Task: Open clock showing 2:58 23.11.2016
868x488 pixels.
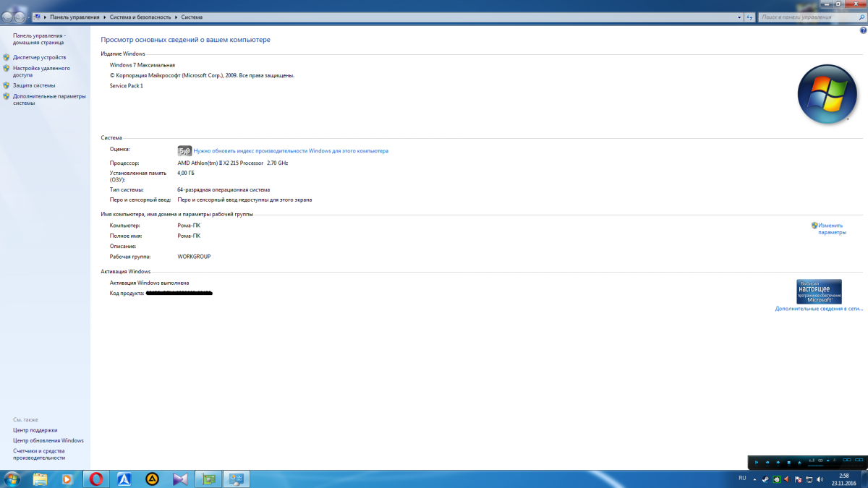Action: [x=843, y=479]
